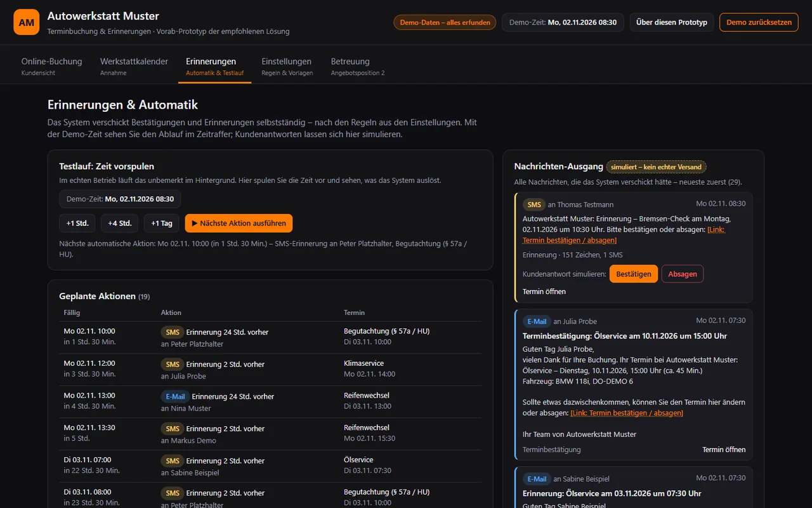
Task: Click the Fällig column header
Action: 72,312
